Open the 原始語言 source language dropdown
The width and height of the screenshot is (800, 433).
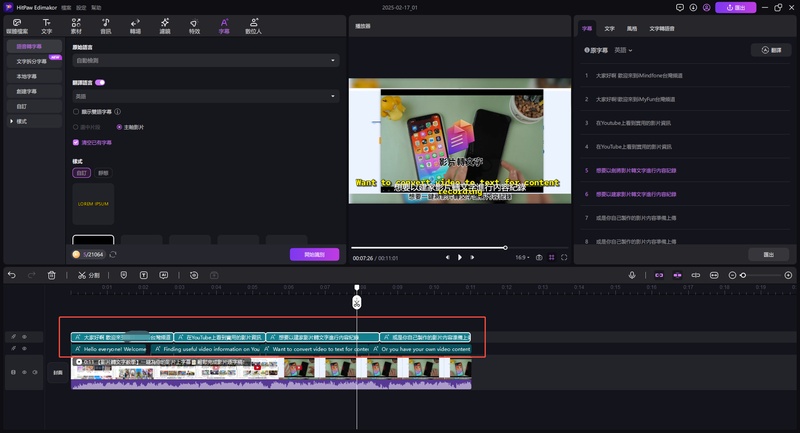point(206,61)
